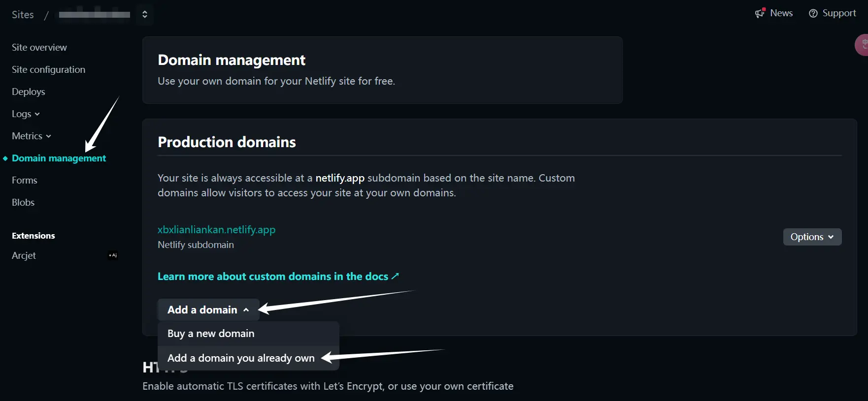Image resolution: width=868 pixels, height=401 pixels.
Task: Open the Options dropdown for the subdomain
Action: (x=812, y=237)
